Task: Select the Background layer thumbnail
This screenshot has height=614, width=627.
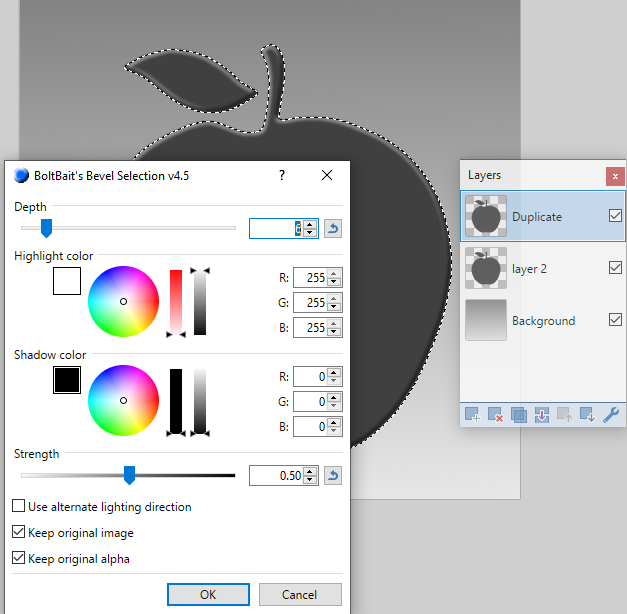Action: [486, 320]
